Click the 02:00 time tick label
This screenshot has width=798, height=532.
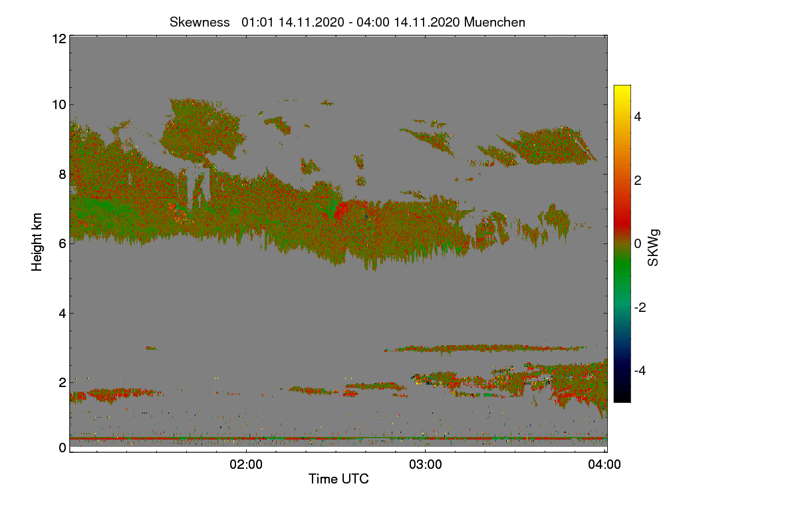[x=246, y=464]
